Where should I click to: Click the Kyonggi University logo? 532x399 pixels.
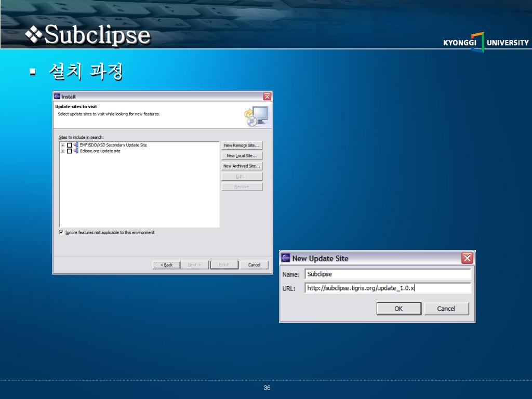(x=486, y=43)
